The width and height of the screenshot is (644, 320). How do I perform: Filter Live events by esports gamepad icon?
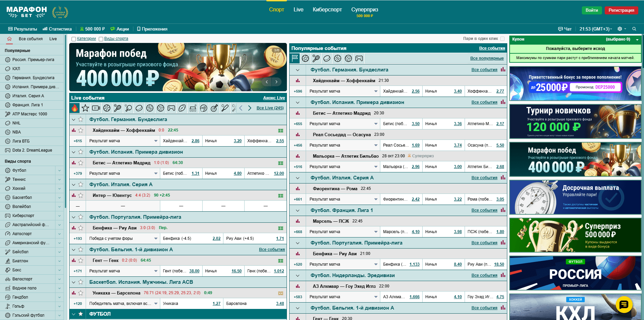pyautogui.click(x=171, y=108)
